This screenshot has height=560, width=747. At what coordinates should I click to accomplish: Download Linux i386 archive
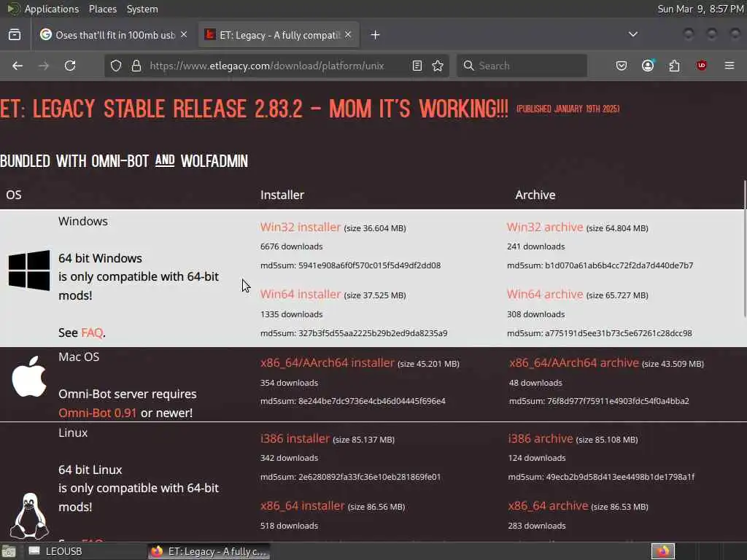(x=541, y=438)
